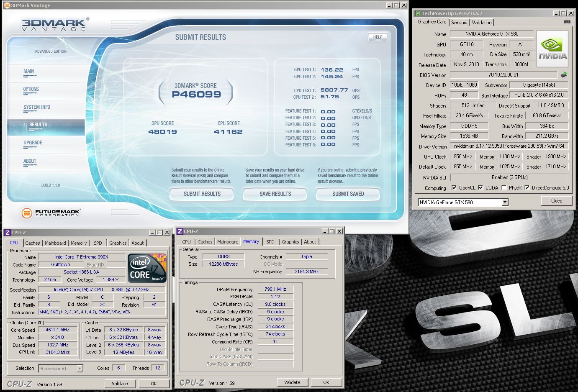Select System Info in 3DMark sidebar

(x=37, y=107)
